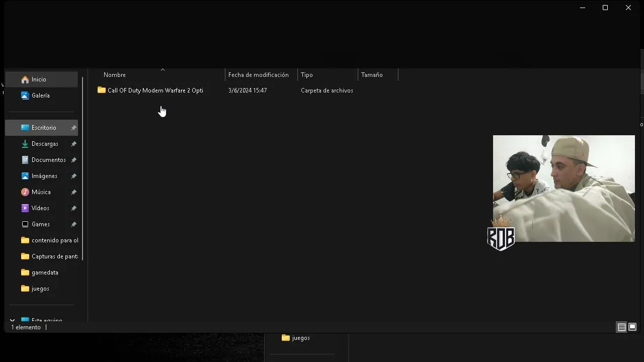
Task: Click the Descargas download arrow icon
Action: [x=25, y=144]
